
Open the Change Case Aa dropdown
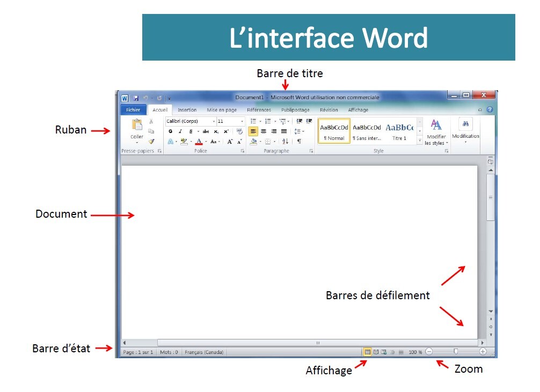pos(215,142)
